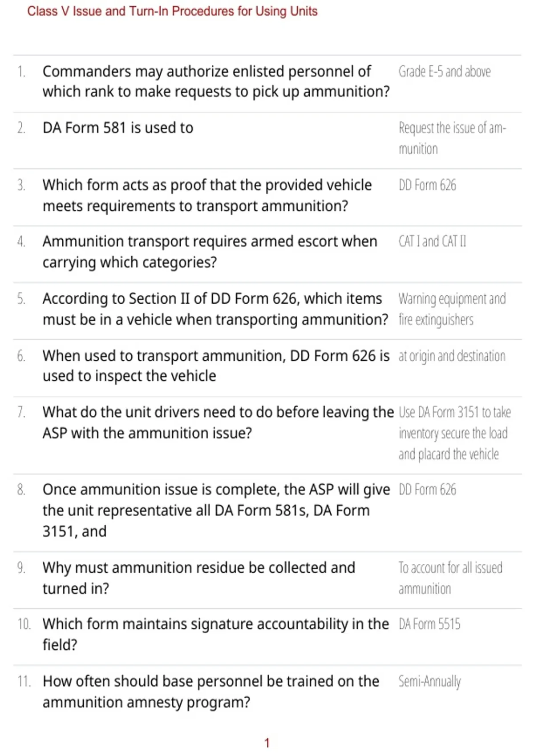Click the answer 'Grade E-5 and above'
This screenshot has height=756, width=534.
pos(444,72)
